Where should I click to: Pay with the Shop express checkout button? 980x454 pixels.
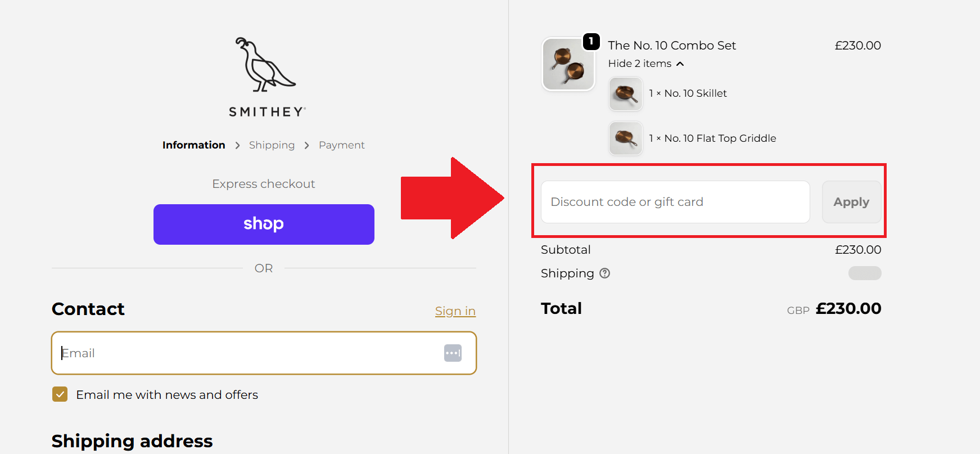click(x=264, y=224)
